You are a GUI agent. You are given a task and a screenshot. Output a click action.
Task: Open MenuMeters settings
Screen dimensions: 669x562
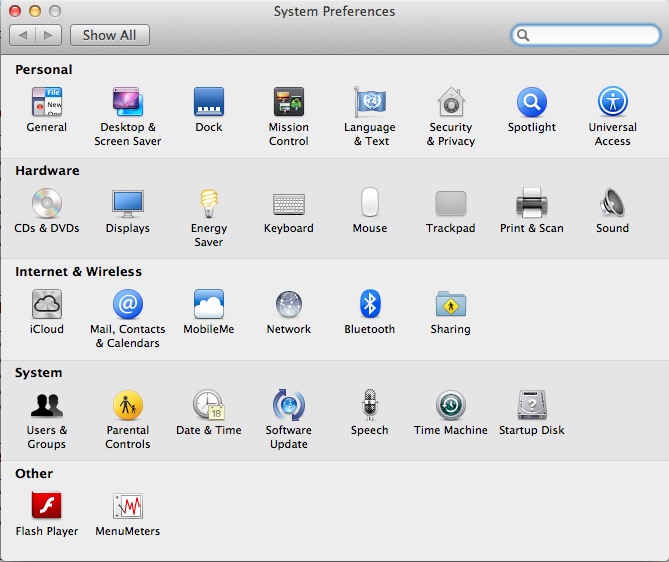[128, 507]
